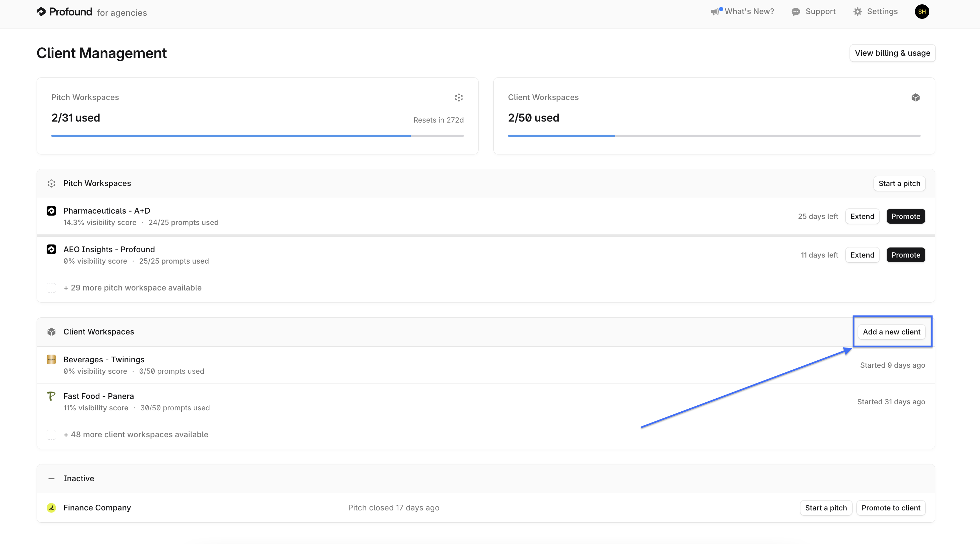
Task: Click the Client Workspaces usage progress bar
Action: tap(714, 136)
